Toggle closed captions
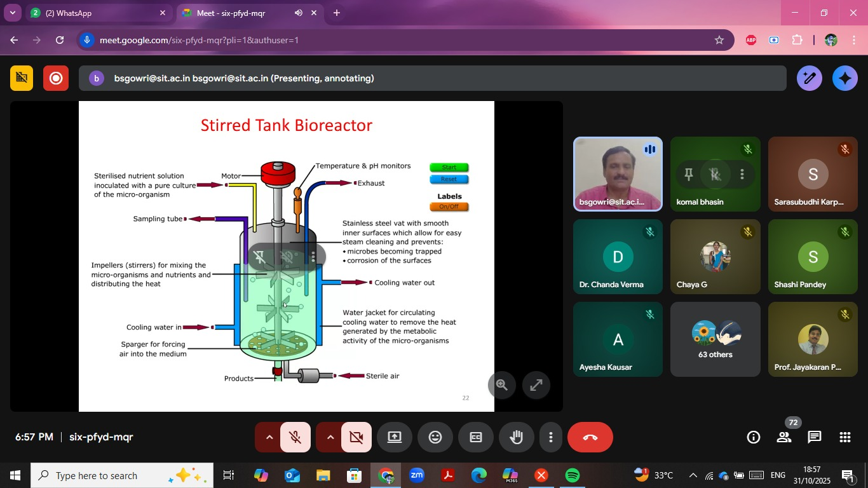This screenshot has height=488, width=868. tap(476, 437)
